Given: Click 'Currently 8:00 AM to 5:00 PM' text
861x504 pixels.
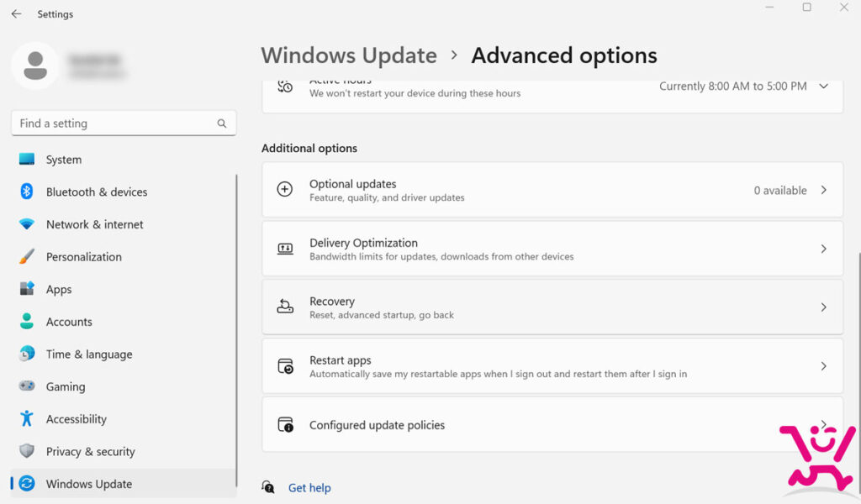Looking at the screenshot, I should pyautogui.click(x=733, y=87).
